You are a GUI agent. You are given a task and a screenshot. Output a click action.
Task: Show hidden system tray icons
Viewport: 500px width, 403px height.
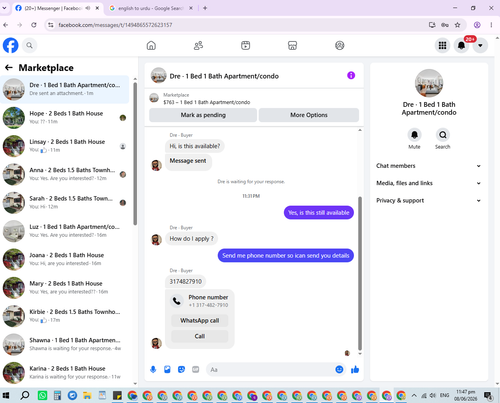tap(414, 396)
